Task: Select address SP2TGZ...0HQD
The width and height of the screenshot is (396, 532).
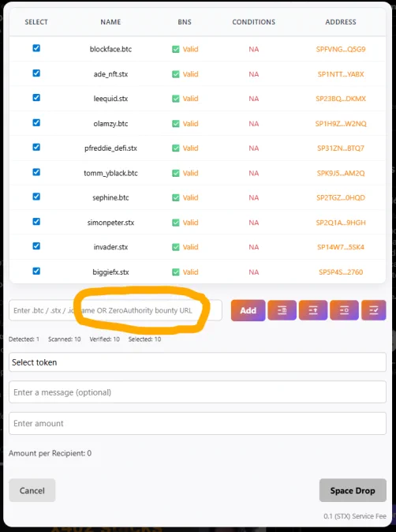Action: tap(341, 197)
